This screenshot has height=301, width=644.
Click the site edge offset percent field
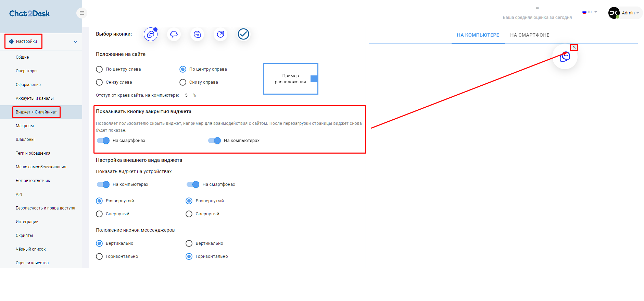186,95
